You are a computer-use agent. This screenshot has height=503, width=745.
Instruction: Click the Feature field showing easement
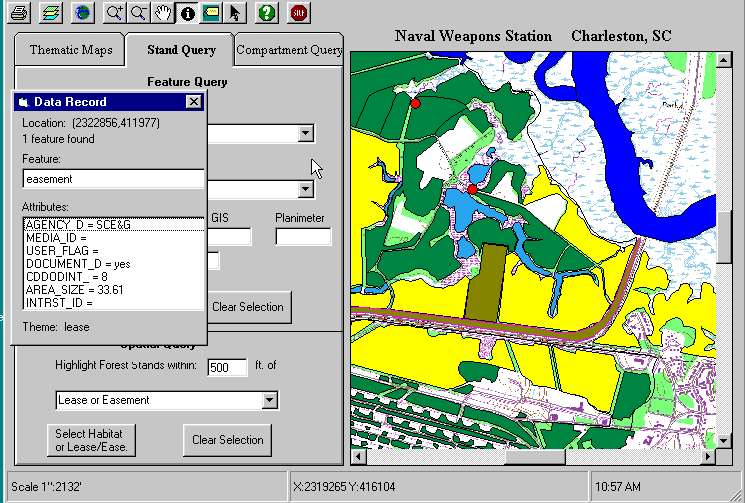pos(114,179)
